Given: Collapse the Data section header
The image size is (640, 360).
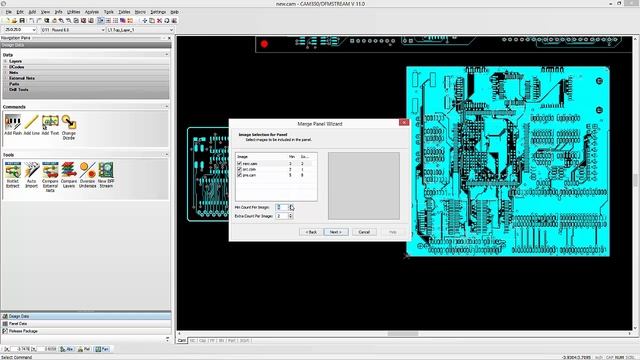Looking at the screenshot, I should pyautogui.click(x=167, y=54).
